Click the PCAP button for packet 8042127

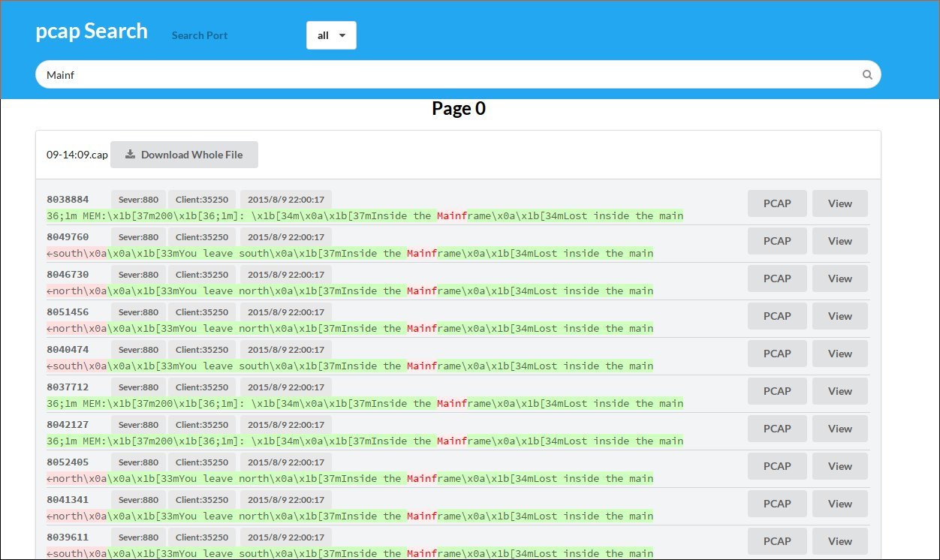(777, 429)
